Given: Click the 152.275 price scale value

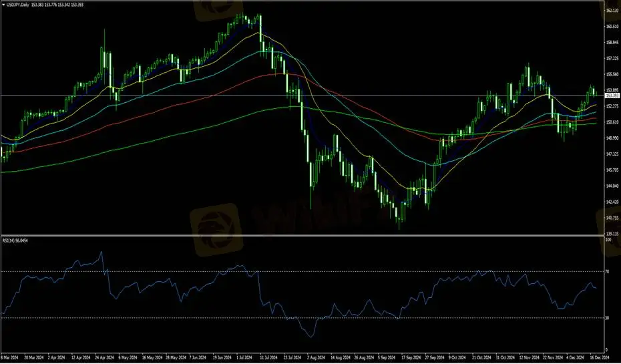Looking at the screenshot, I should point(612,106).
